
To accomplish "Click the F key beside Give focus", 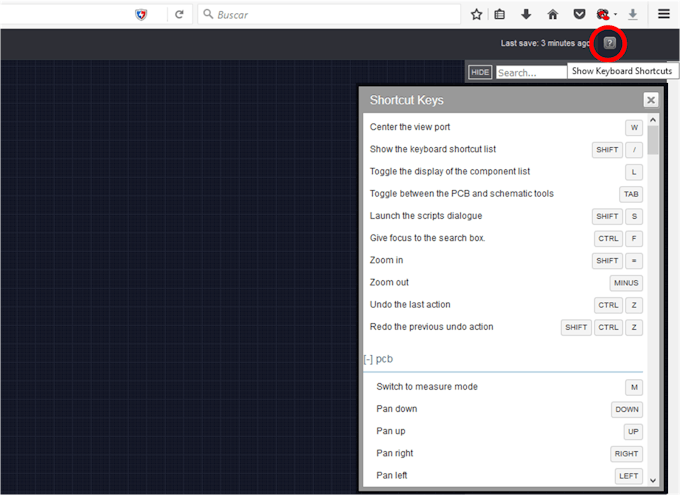I will point(634,239).
